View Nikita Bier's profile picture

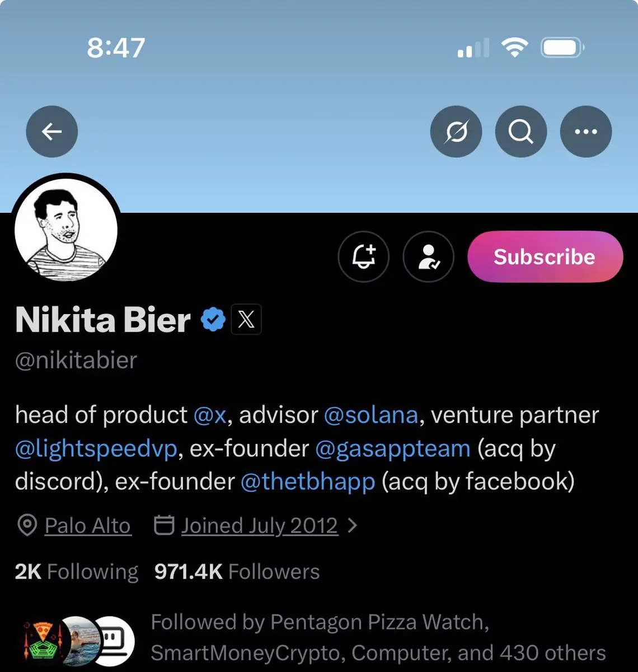click(65, 229)
